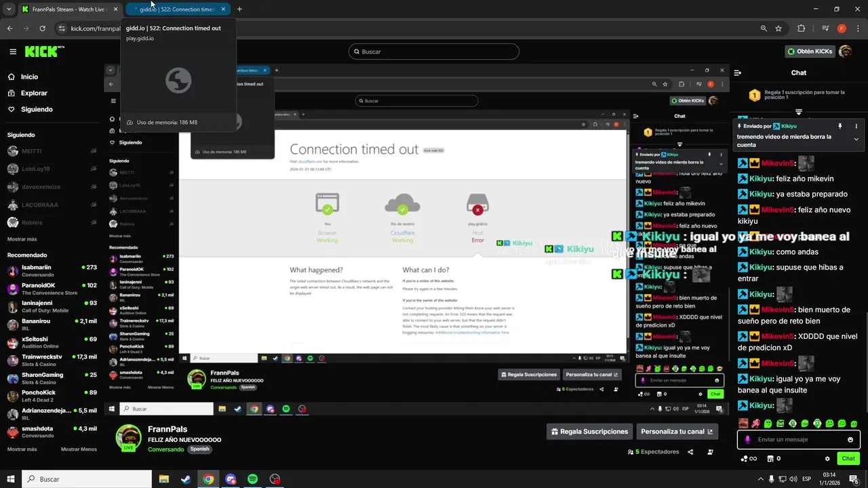Expand the gift leaderboard handle in chat
Viewport: 868px width, 488px height.
tap(799, 112)
